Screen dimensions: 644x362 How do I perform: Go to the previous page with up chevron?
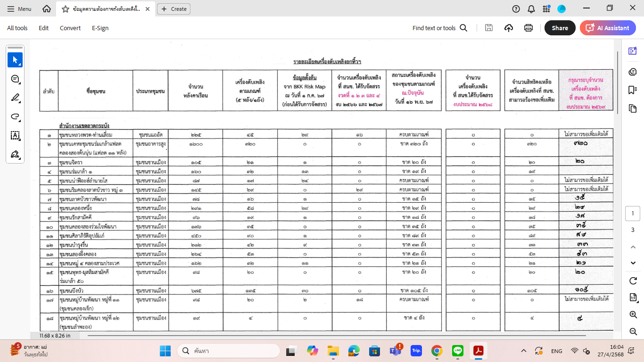633,247
